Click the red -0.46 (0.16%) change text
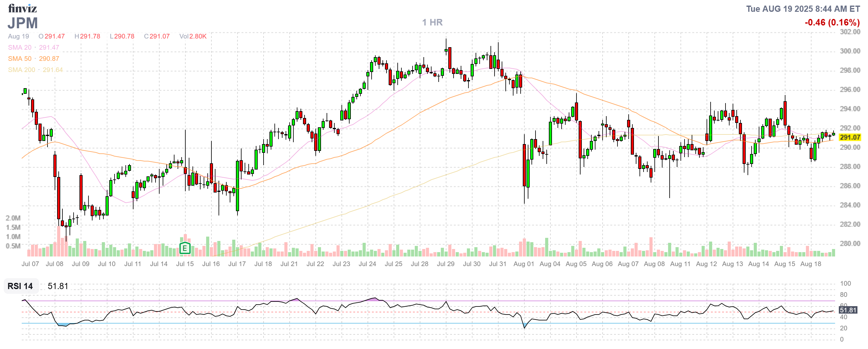 pos(832,23)
